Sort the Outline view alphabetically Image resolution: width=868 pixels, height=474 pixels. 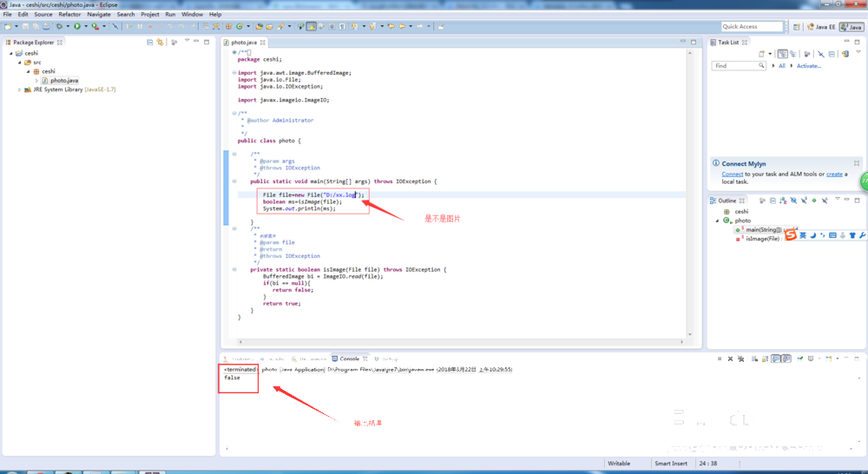[783, 201]
